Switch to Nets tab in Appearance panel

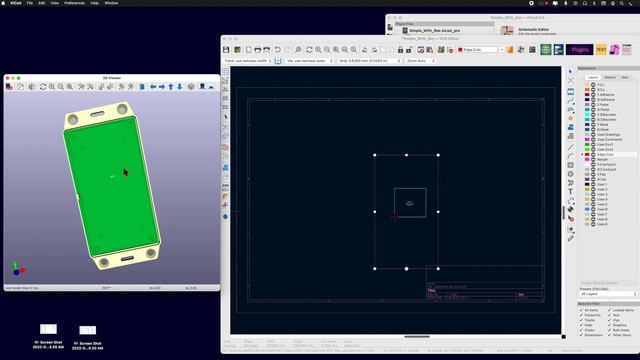tap(625, 77)
